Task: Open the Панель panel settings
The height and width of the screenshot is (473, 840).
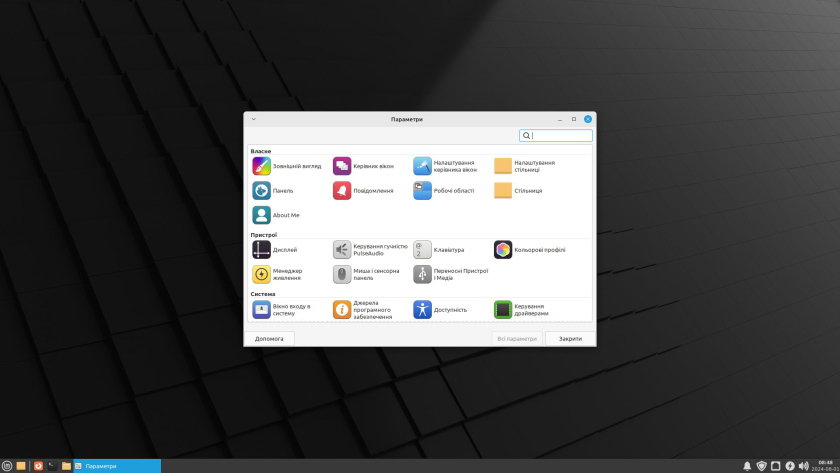Action: pos(273,191)
